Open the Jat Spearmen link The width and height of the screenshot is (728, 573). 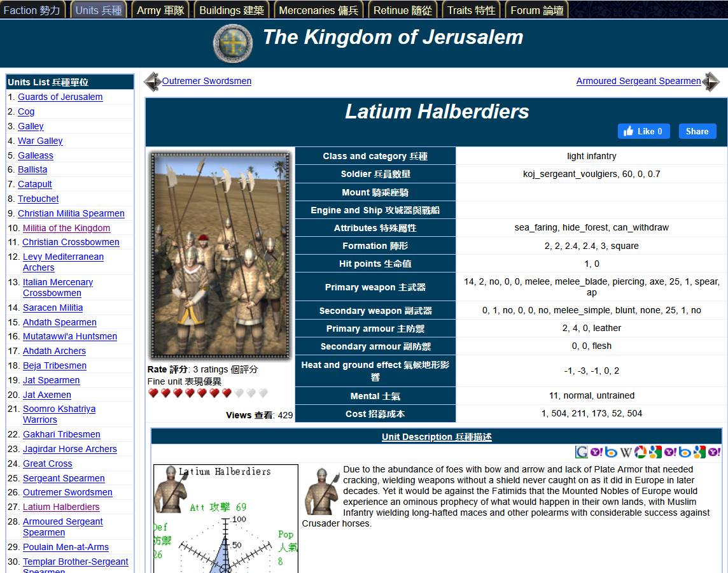tap(52, 380)
